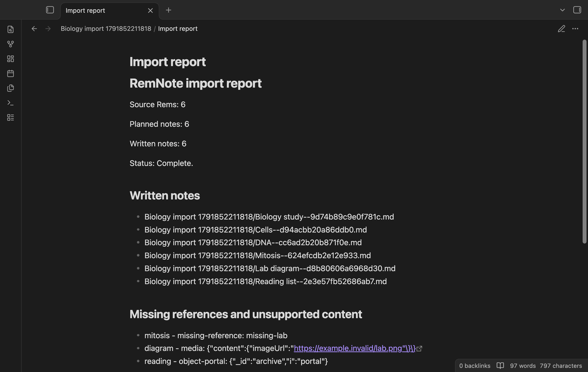This screenshot has width=588, height=372.
Task: Click the Cells--d94acbb20a86ddb0.md entry
Action: 256,230
